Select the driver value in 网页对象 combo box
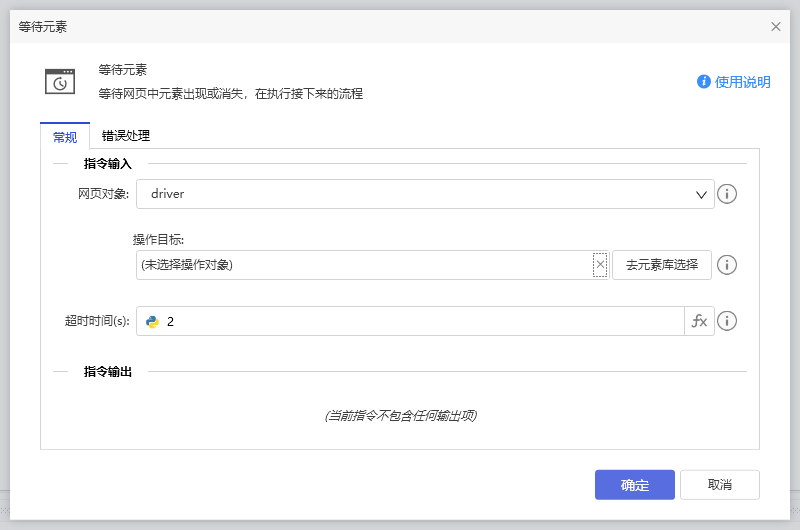This screenshot has width=800, height=530. pyautogui.click(x=400, y=194)
